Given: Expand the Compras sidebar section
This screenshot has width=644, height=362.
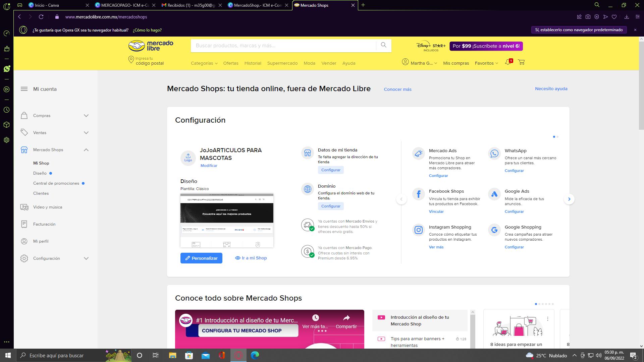Looking at the screenshot, I should (x=86, y=116).
